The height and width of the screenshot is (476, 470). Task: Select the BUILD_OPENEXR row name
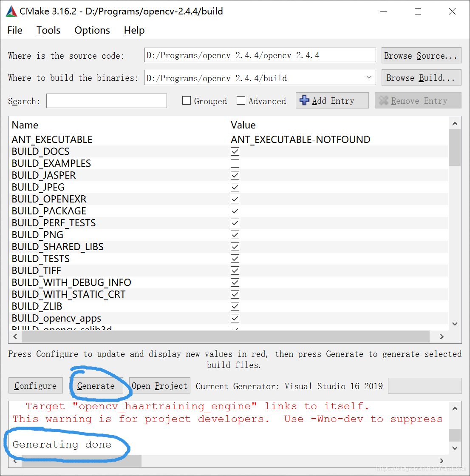[x=49, y=199]
